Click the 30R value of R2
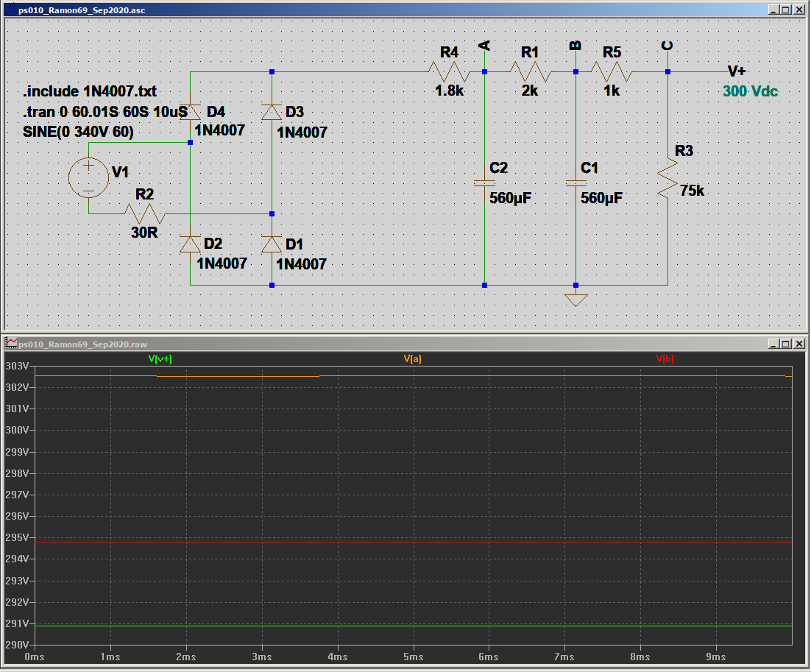The image size is (811, 672). pos(144,233)
